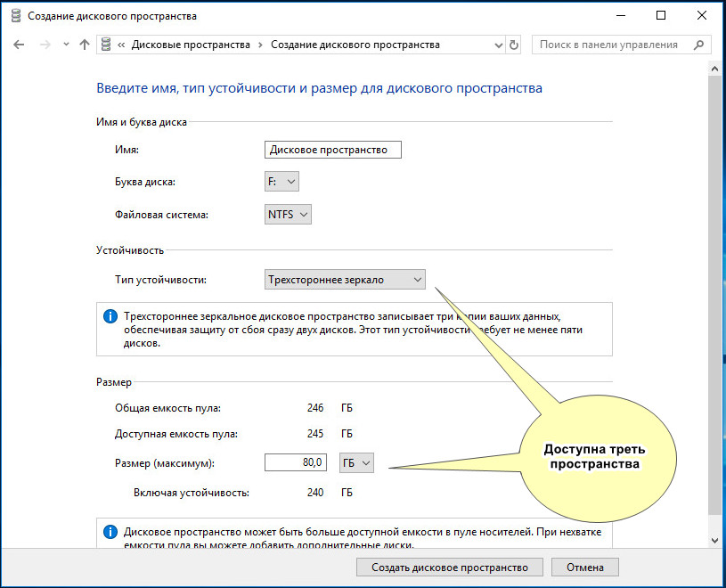The height and width of the screenshot is (588, 726).
Task: Click the Storage Spaces address bar icon
Action: (106, 45)
